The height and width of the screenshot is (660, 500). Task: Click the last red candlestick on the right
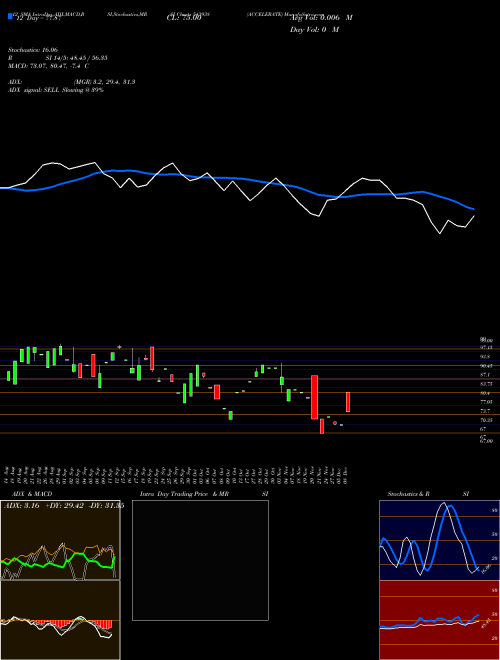[348, 402]
